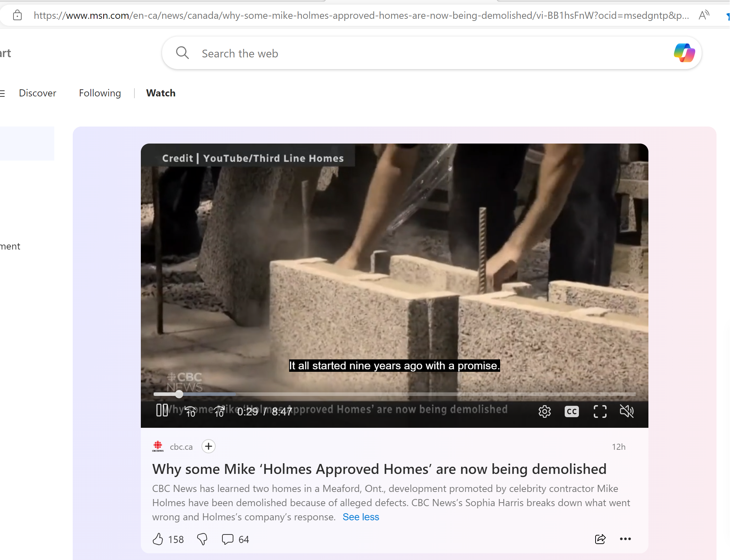Like the video with thumbs up
This screenshot has width=730, height=560.
coord(158,539)
